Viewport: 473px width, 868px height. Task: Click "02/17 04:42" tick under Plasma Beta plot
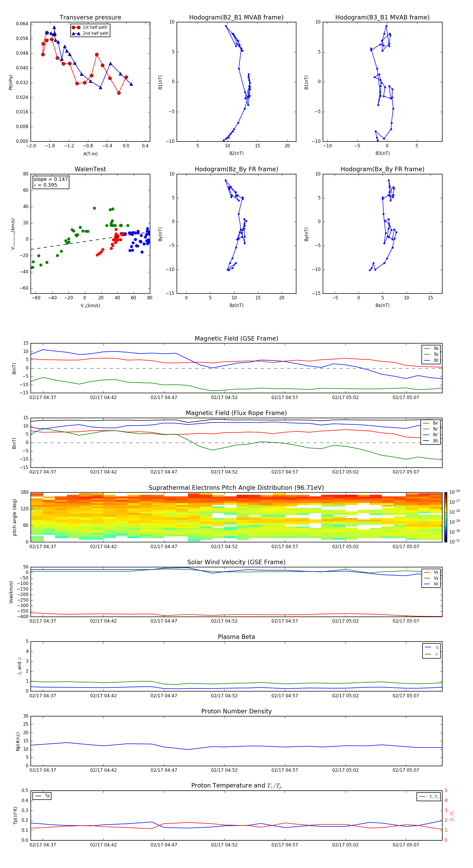pos(103,696)
